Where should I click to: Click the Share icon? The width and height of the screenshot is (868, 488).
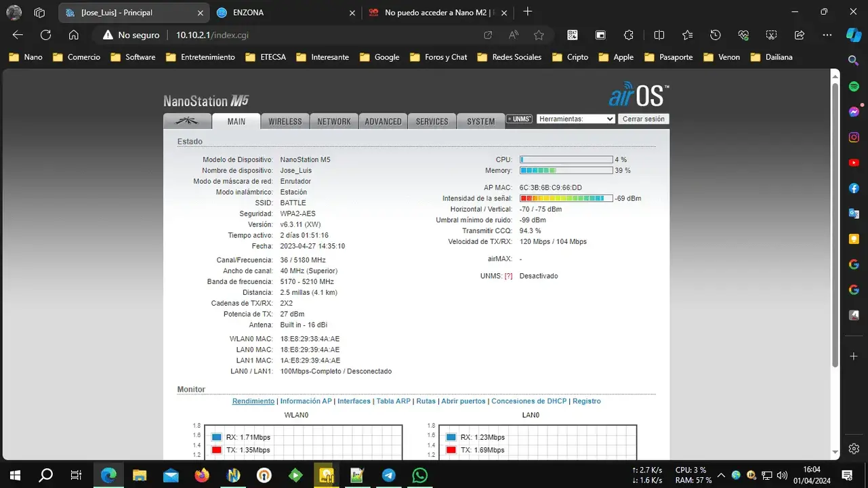pyautogui.click(x=799, y=35)
